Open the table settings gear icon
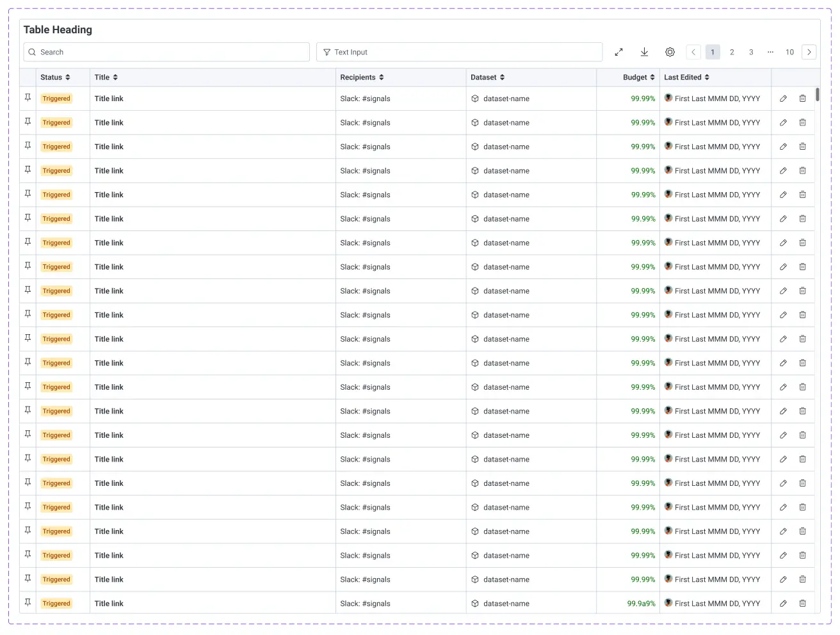840x635 pixels. point(670,52)
